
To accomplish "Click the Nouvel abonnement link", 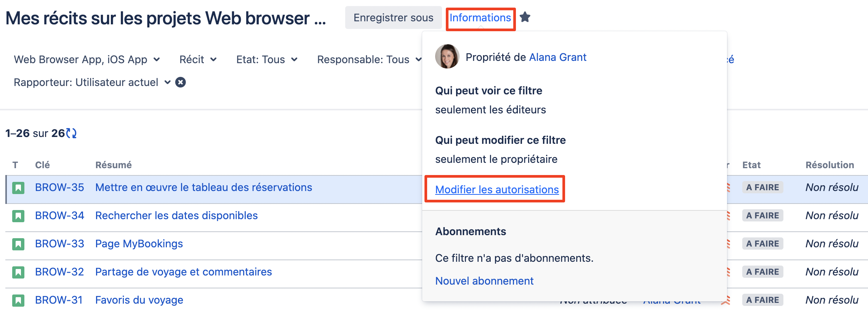I will [484, 281].
